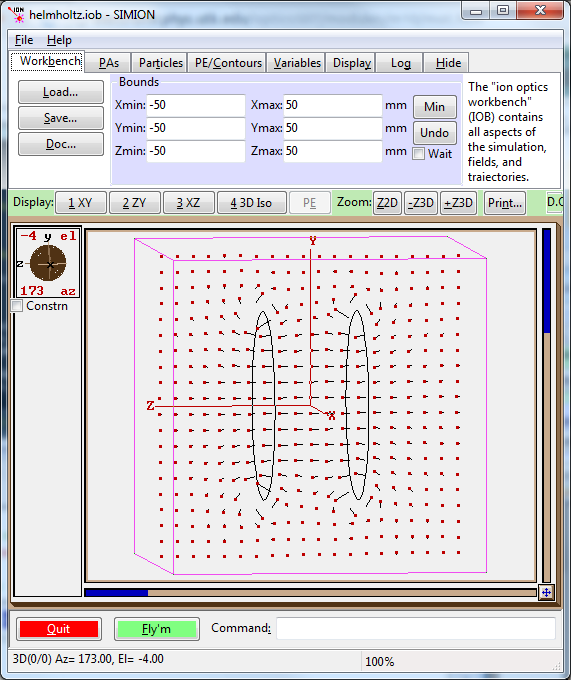Click the Z2D zoom button
The height and width of the screenshot is (680, 571).
(387, 203)
